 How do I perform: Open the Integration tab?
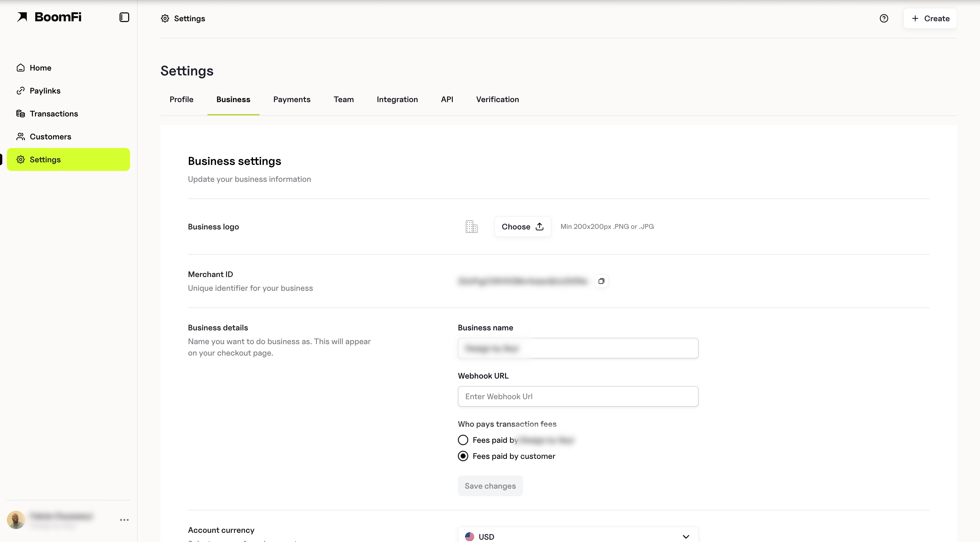tap(397, 99)
